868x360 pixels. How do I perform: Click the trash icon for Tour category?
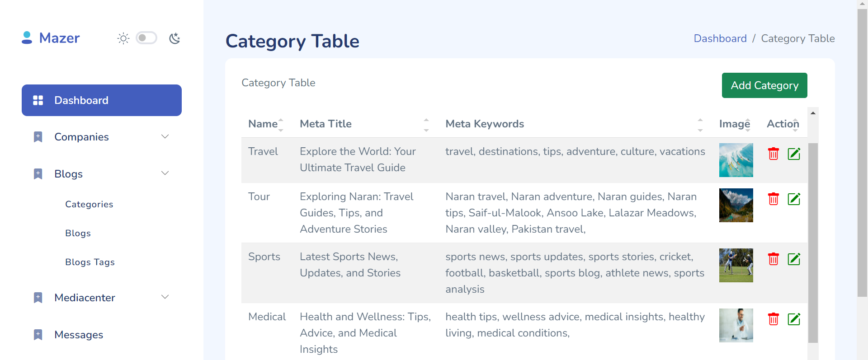pos(773,199)
